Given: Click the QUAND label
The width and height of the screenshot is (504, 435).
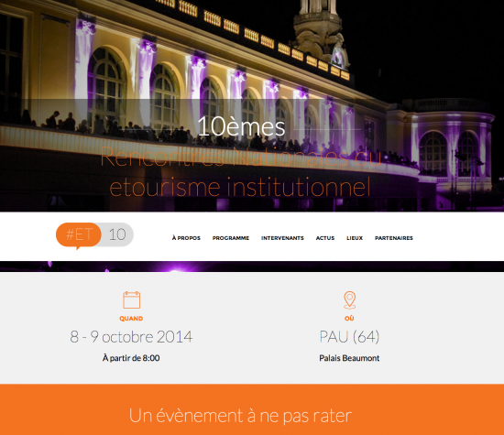Looking at the screenshot, I should pos(131,319).
